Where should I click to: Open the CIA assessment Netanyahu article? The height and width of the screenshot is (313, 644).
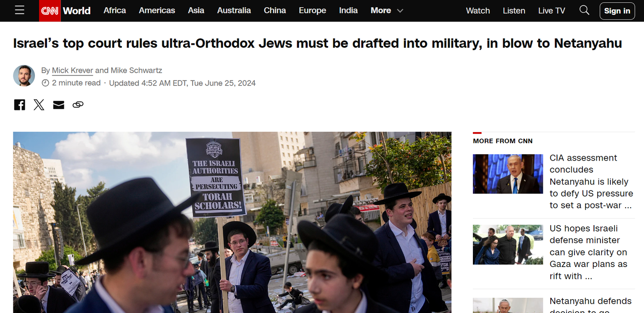tap(592, 182)
